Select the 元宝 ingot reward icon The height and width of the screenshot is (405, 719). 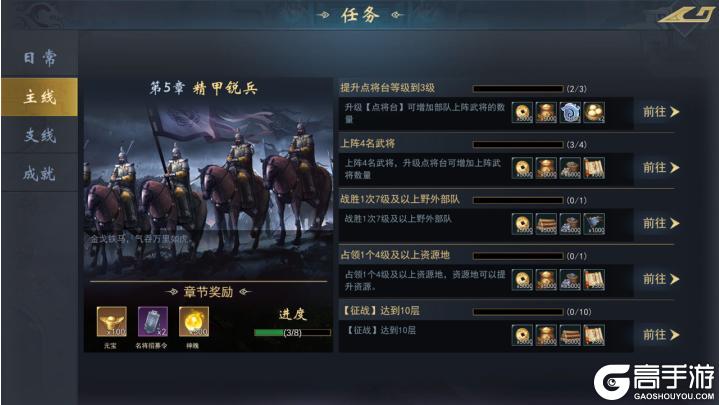pyautogui.click(x=112, y=322)
